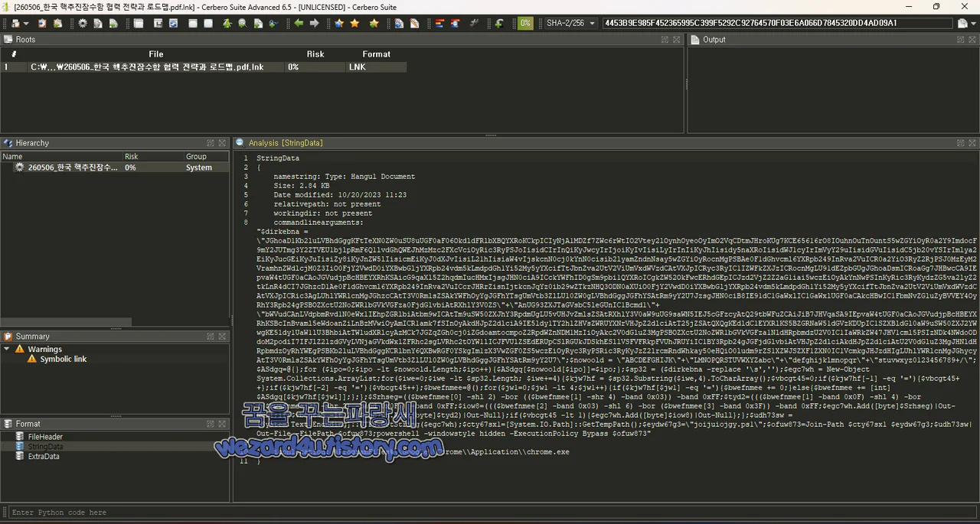Viewport: 980px width, 524px height.
Task: Click the new document icon at toolbar start
Action: tap(16, 23)
